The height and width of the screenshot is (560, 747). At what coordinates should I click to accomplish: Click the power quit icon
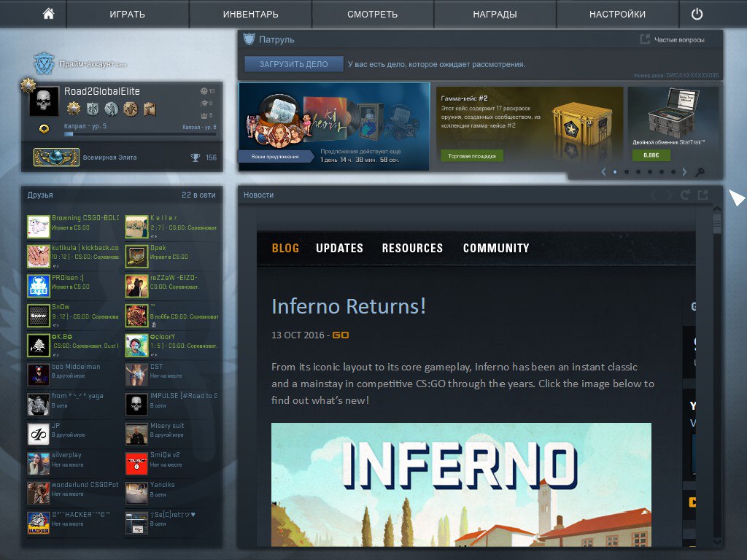[697, 14]
